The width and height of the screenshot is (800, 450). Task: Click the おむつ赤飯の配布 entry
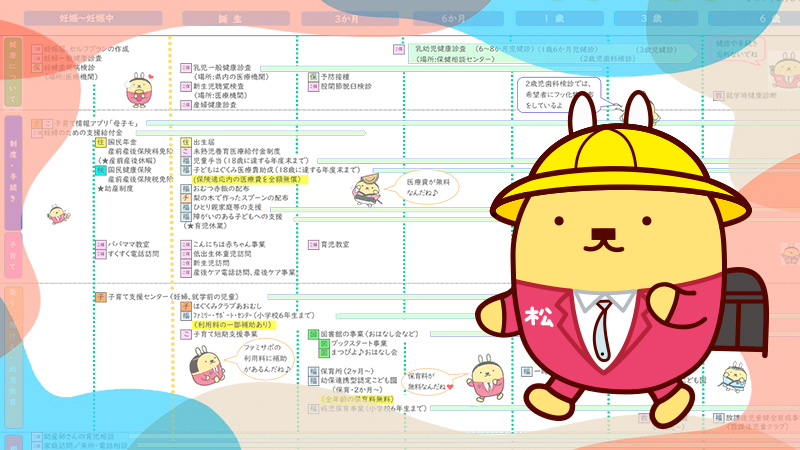tap(222, 189)
